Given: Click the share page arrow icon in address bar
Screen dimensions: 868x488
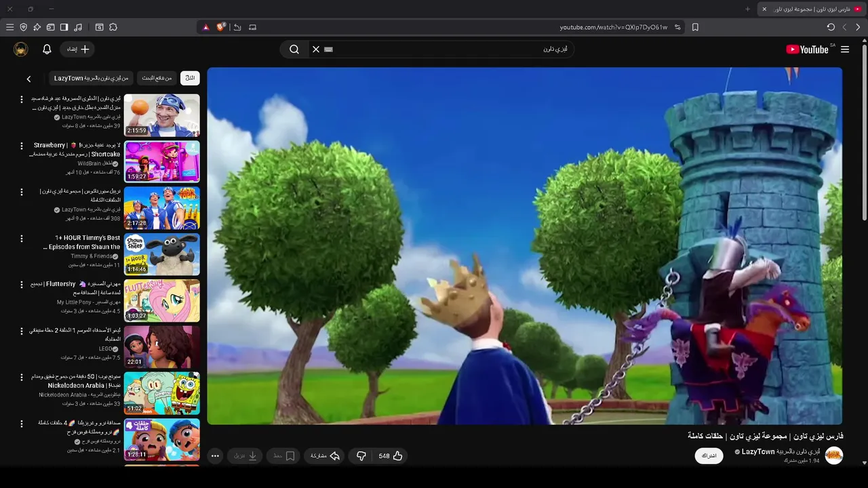Looking at the screenshot, I should coord(237,27).
